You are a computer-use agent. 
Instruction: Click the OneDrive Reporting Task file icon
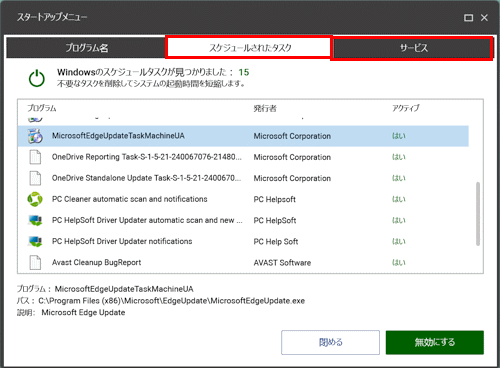pyautogui.click(x=35, y=157)
